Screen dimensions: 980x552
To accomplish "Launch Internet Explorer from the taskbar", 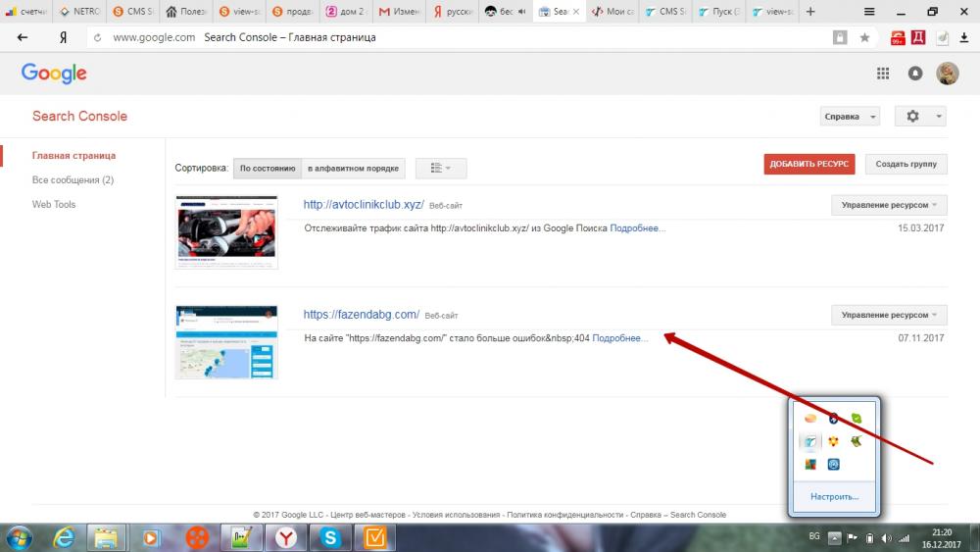I will coord(64,537).
